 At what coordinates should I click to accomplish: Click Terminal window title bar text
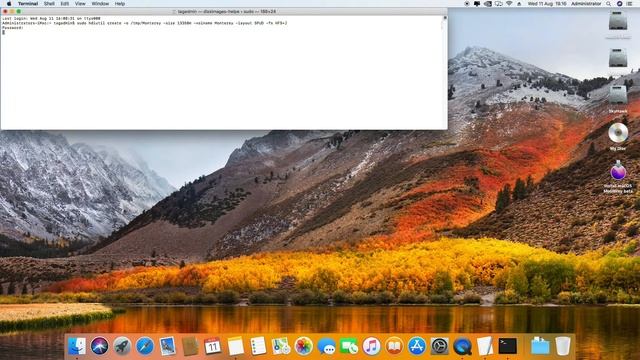point(227,11)
